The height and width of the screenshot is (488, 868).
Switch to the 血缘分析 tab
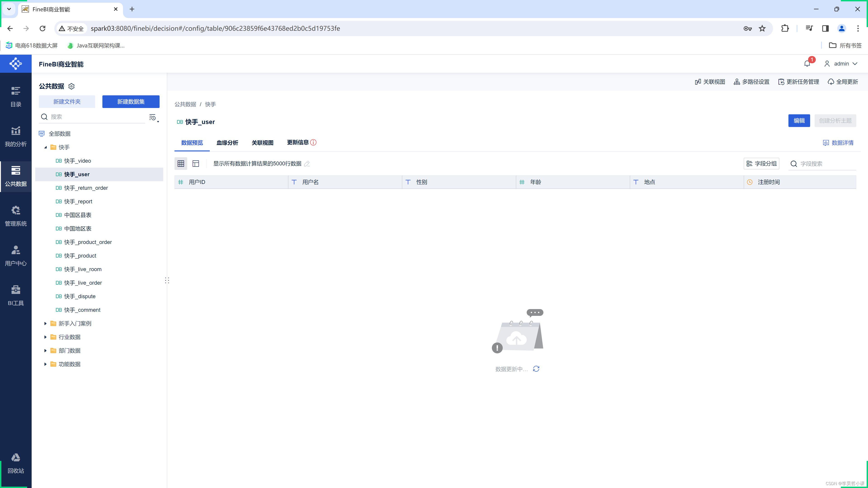(x=227, y=143)
